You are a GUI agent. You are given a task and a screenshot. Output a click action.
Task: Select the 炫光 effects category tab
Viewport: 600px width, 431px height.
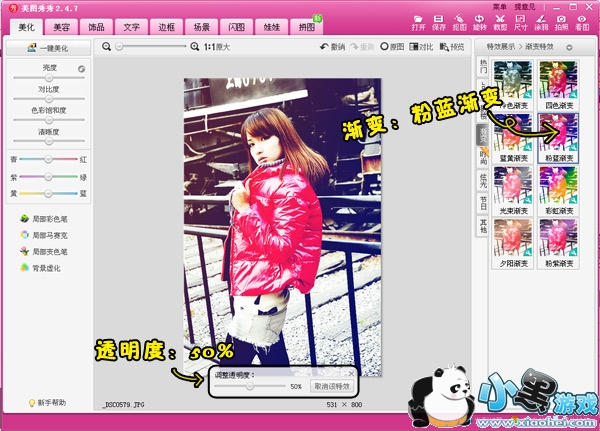[483, 180]
